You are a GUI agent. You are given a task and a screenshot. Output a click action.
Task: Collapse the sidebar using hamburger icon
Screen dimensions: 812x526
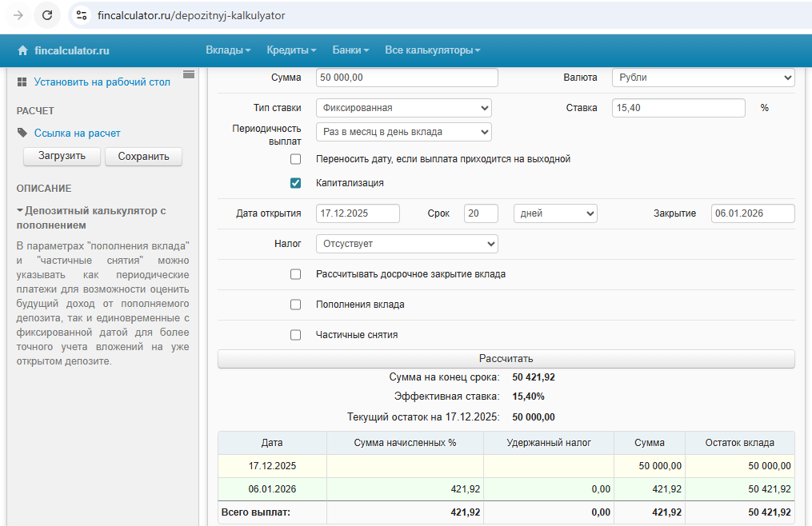pyautogui.click(x=189, y=74)
